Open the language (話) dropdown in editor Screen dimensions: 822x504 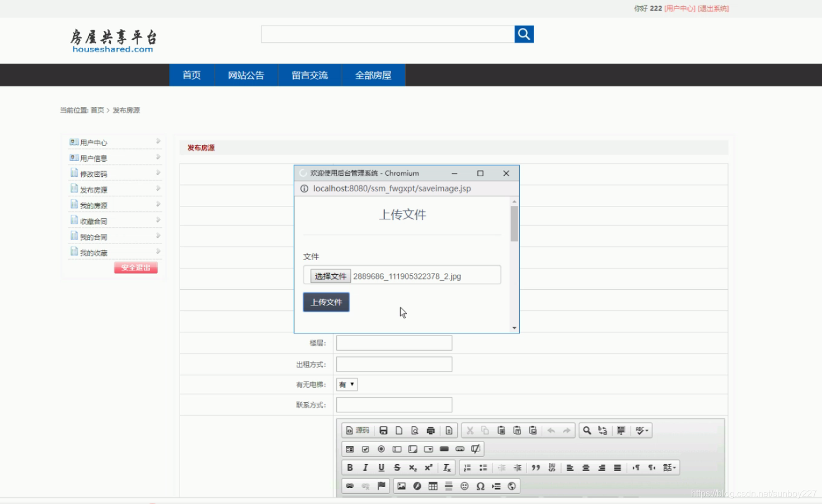point(669,468)
